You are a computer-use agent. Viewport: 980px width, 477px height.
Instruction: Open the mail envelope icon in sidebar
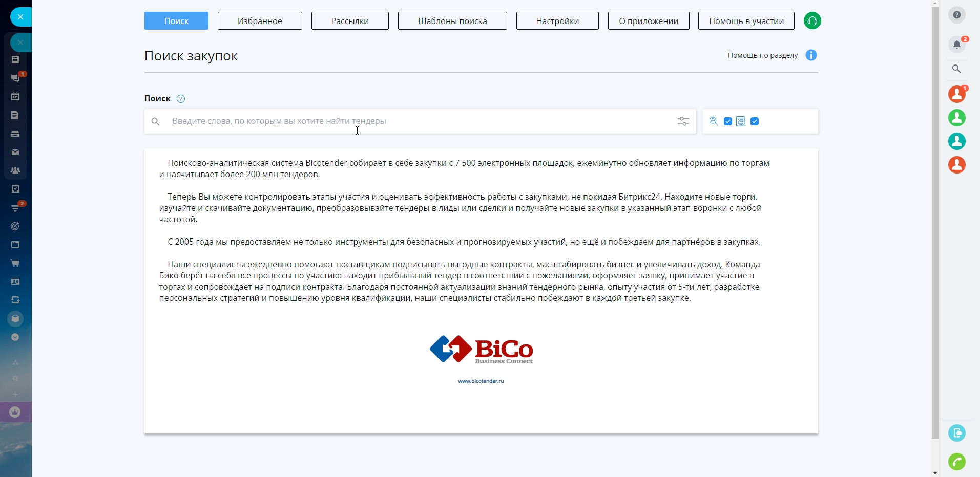pyautogui.click(x=15, y=152)
